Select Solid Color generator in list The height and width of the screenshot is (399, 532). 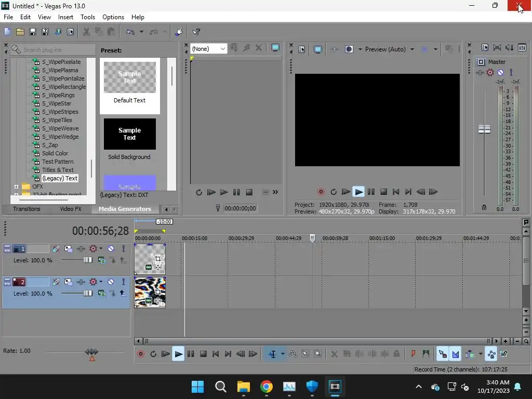click(x=55, y=153)
